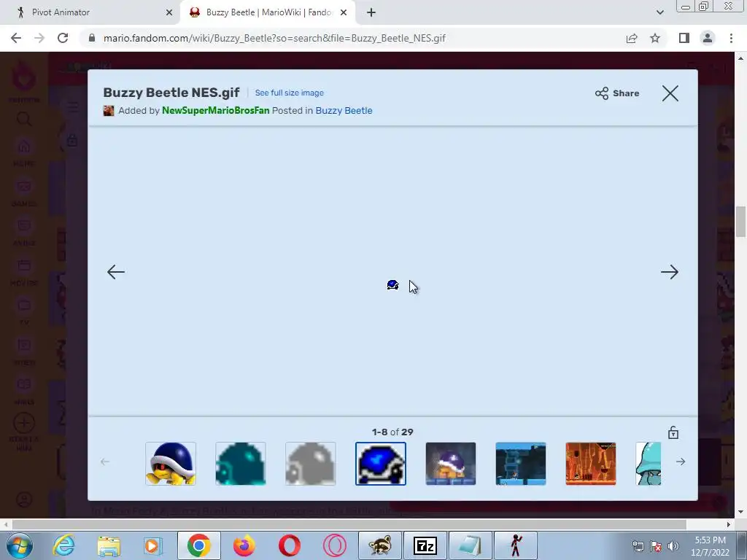Viewport: 747px width, 560px height.
Task: Go to next image with right arrow
Action: click(x=670, y=272)
